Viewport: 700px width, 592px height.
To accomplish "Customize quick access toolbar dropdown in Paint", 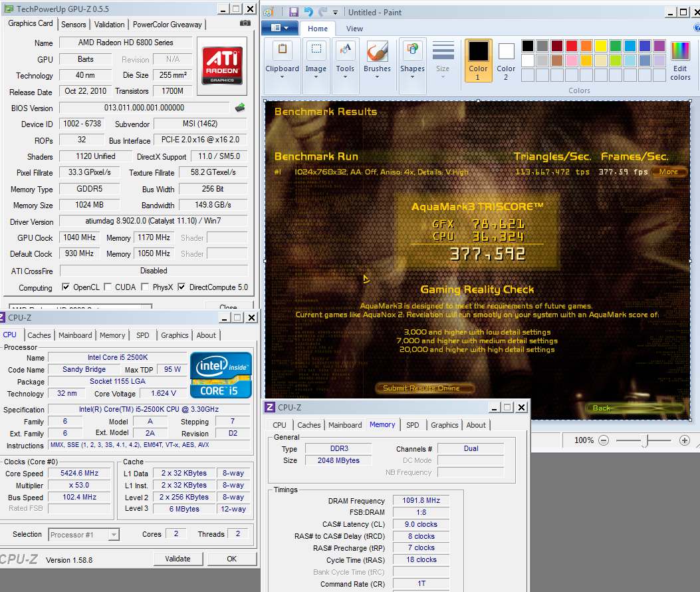I will tap(335, 13).
